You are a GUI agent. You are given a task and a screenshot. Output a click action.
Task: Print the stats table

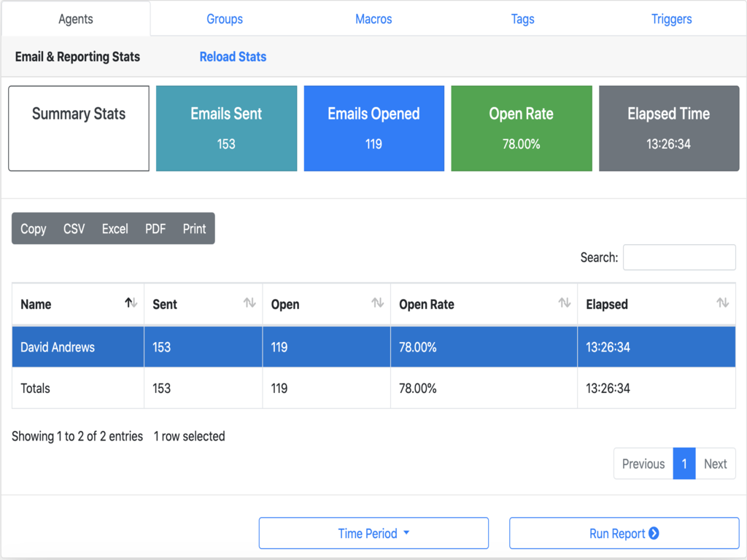[193, 228]
